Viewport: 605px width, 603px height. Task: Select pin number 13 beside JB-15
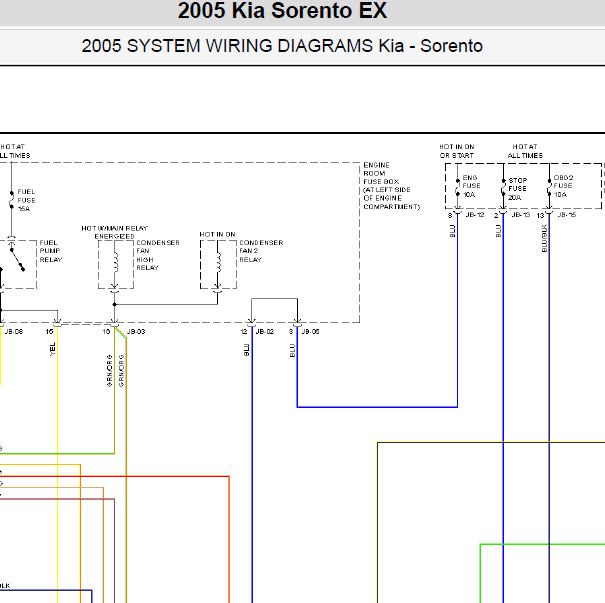click(x=540, y=215)
